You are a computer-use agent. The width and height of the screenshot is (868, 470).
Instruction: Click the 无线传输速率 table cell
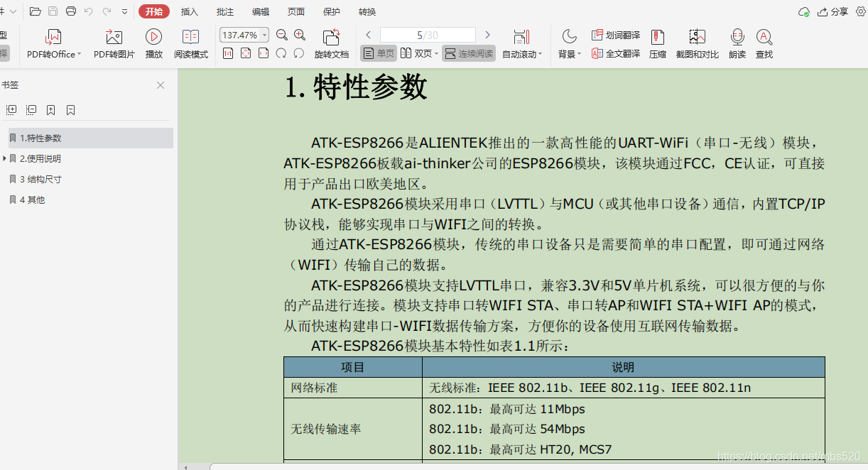pyautogui.click(x=353, y=429)
